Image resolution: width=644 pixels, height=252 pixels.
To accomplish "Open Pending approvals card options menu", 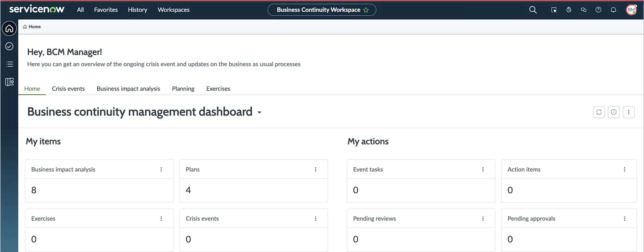I will click(624, 219).
